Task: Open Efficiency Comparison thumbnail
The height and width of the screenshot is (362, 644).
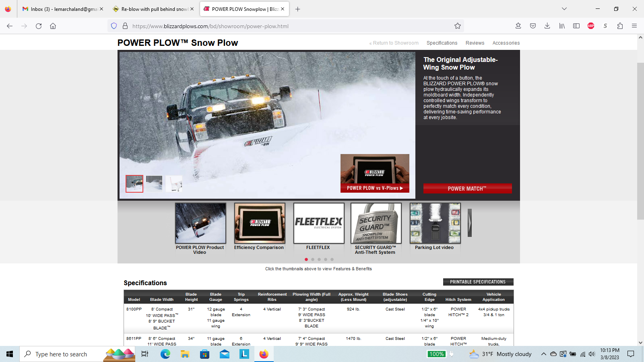Action: 260,223
